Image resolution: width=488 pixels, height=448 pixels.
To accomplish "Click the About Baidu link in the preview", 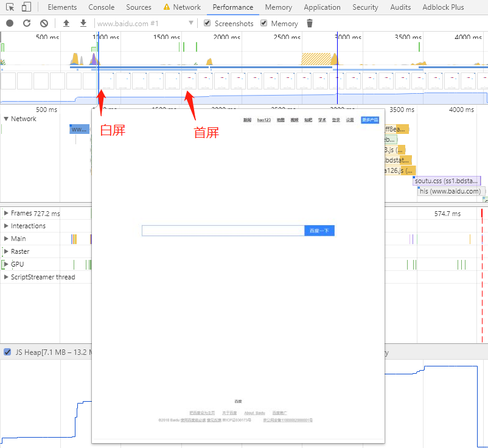I will [254, 413].
